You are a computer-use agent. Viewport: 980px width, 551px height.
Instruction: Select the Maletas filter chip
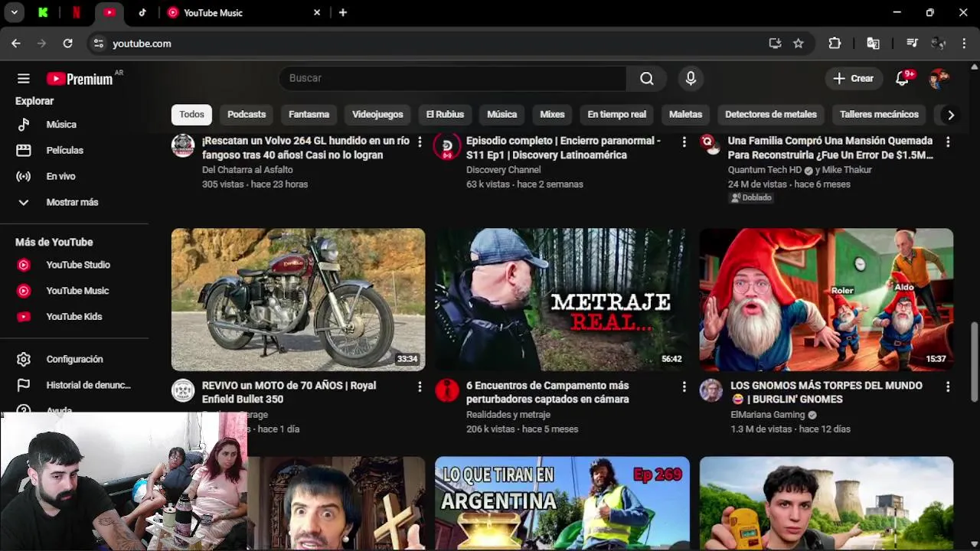tap(685, 114)
